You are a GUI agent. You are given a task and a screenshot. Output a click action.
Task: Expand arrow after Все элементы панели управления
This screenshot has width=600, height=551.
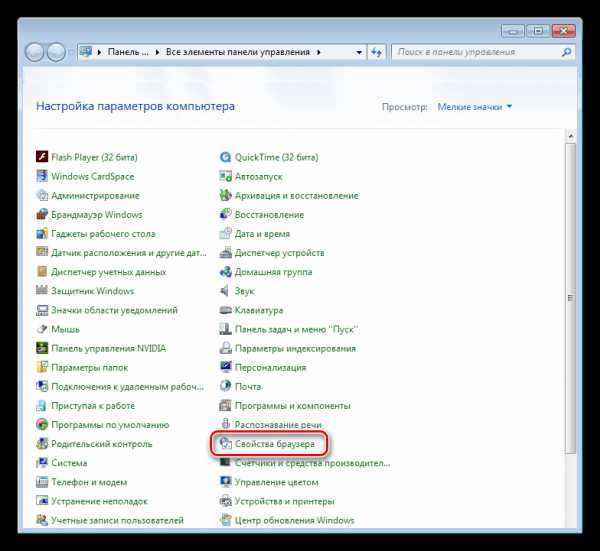(318, 52)
